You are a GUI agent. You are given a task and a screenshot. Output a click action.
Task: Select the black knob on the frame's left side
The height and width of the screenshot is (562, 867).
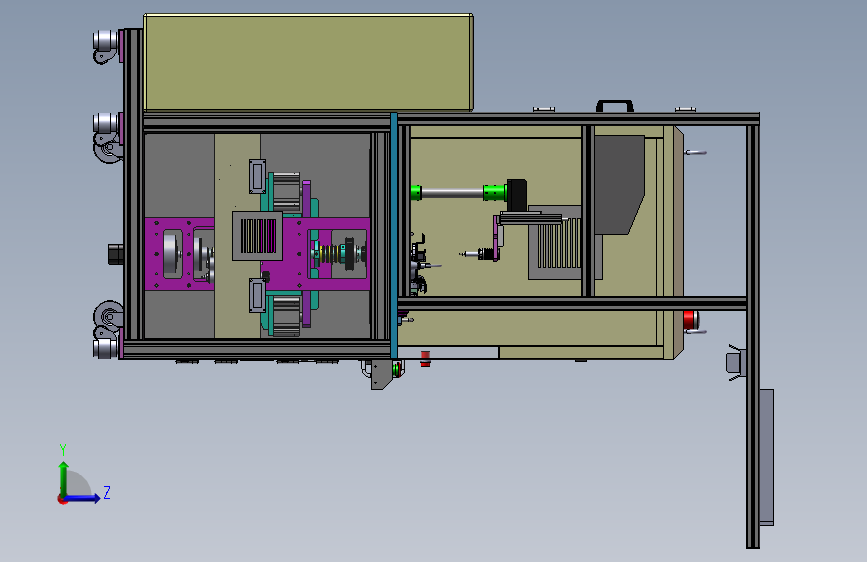116,254
